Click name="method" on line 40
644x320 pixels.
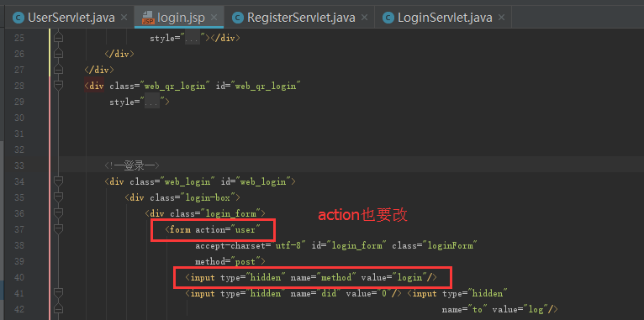(323, 278)
